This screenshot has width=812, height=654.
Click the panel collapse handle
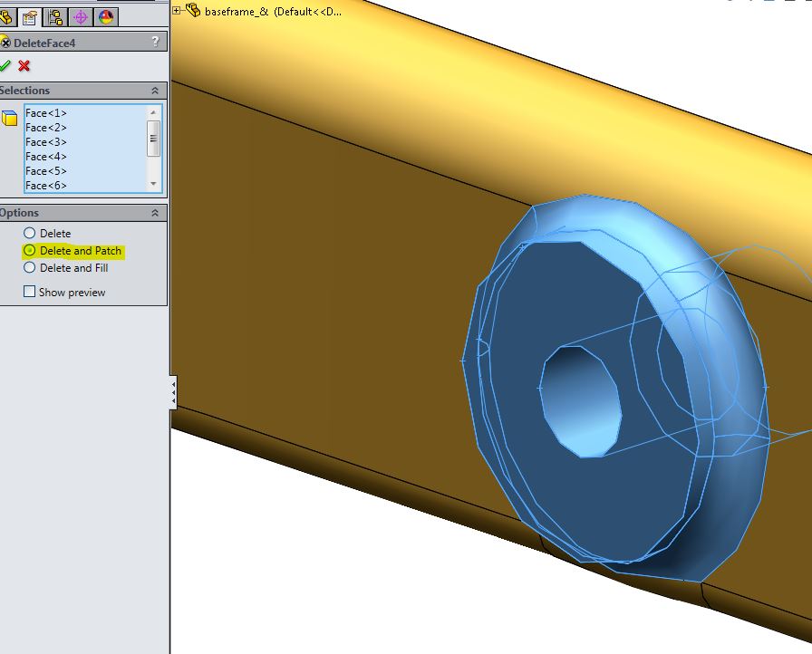click(173, 393)
